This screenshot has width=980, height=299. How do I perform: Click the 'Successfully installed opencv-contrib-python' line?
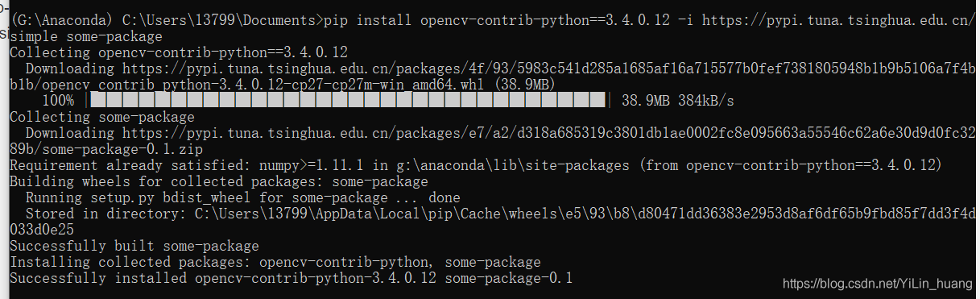pyautogui.click(x=292, y=278)
